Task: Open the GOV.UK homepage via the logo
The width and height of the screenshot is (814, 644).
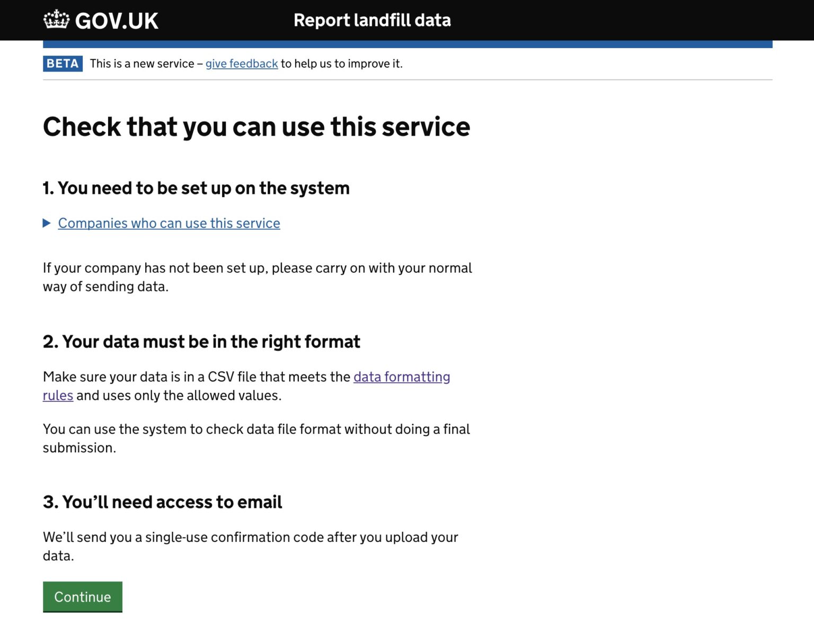Action: click(101, 20)
